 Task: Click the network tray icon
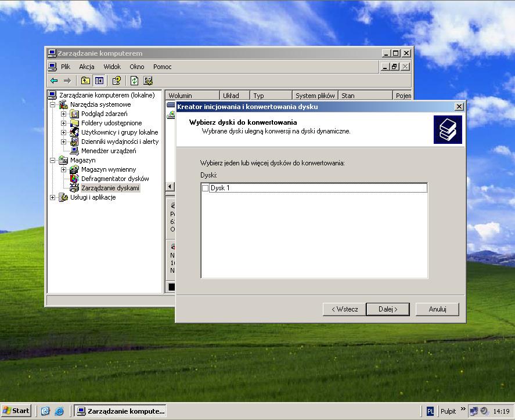(x=474, y=411)
